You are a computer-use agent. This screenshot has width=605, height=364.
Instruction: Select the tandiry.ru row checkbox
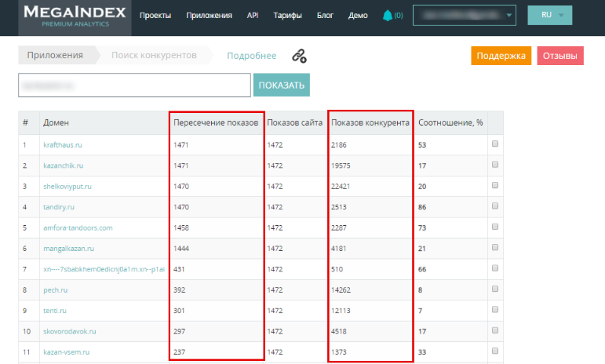[x=495, y=206]
